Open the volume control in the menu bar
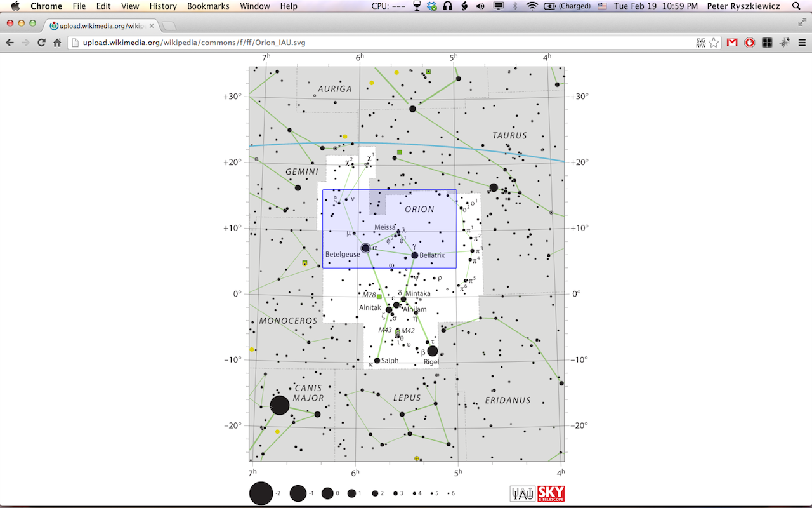Screen dimensions: 812x508 click(x=481, y=6)
